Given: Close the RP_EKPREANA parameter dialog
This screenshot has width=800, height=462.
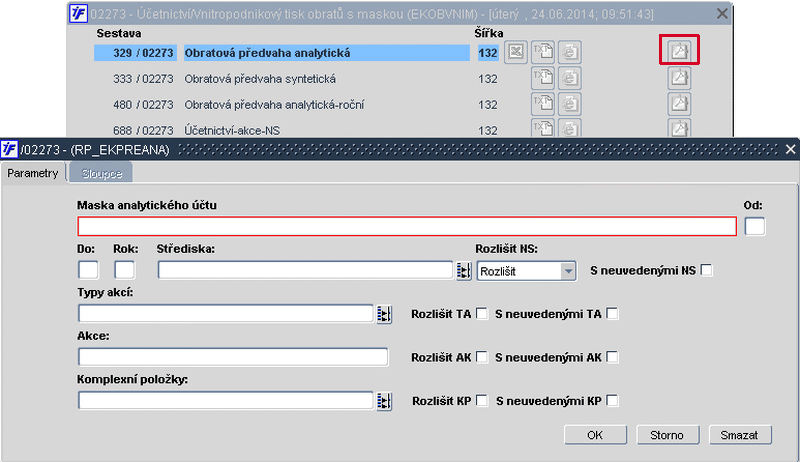Looking at the screenshot, I should pyautogui.click(x=790, y=149).
